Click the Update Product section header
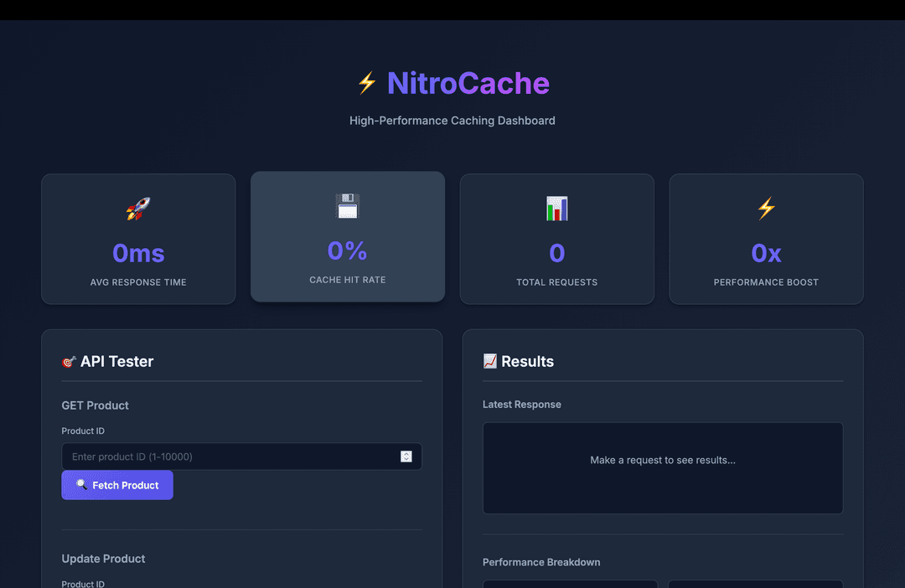 (103, 559)
